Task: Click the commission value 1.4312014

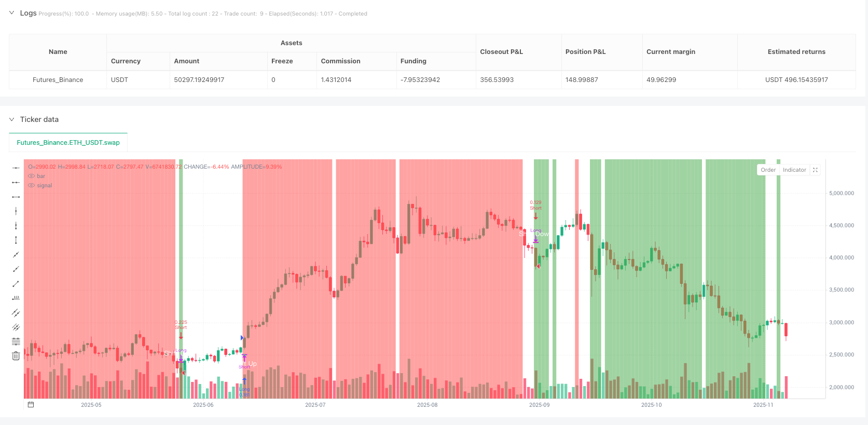Action: (x=336, y=80)
